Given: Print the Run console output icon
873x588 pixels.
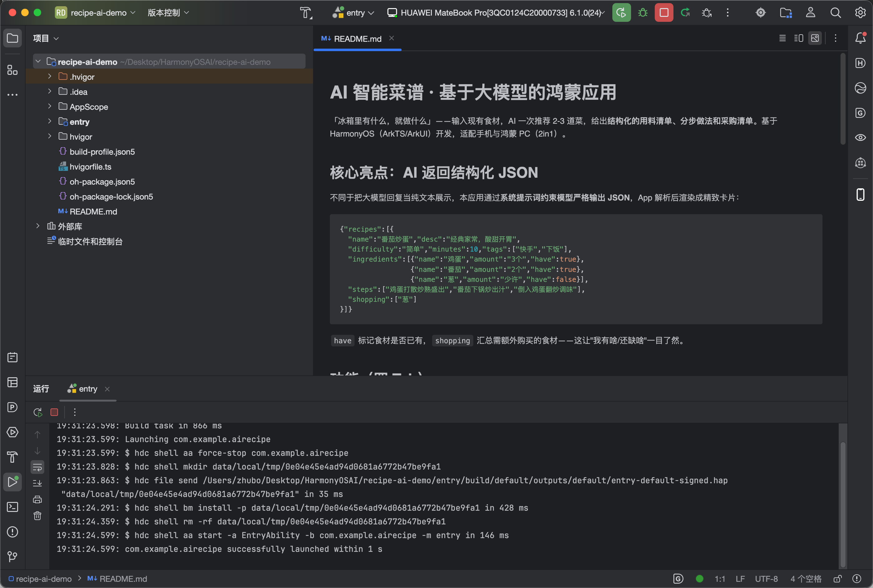Looking at the screenshot, I should (x=37, y=499).
